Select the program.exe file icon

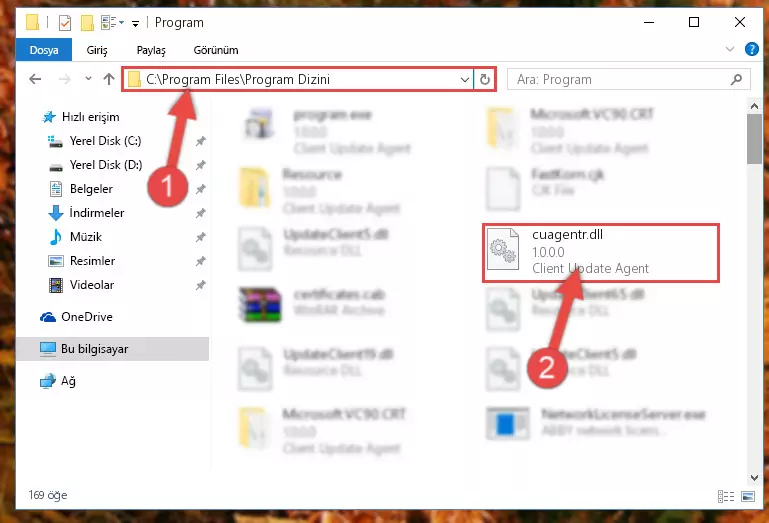pos(259,125)
